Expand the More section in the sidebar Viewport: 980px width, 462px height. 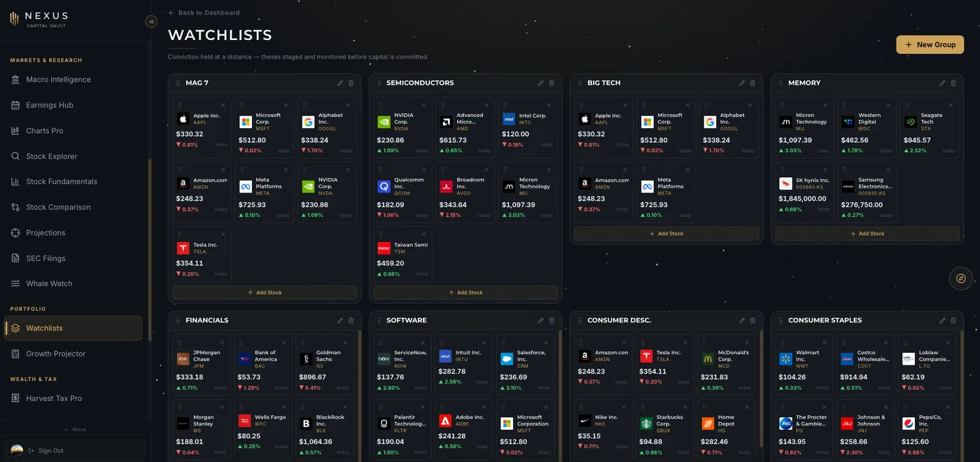click(75, 430)
